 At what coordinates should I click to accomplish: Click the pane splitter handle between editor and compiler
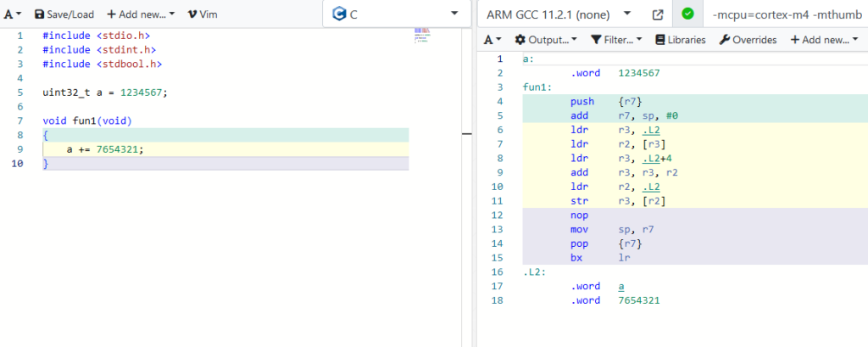click(466, 133)
